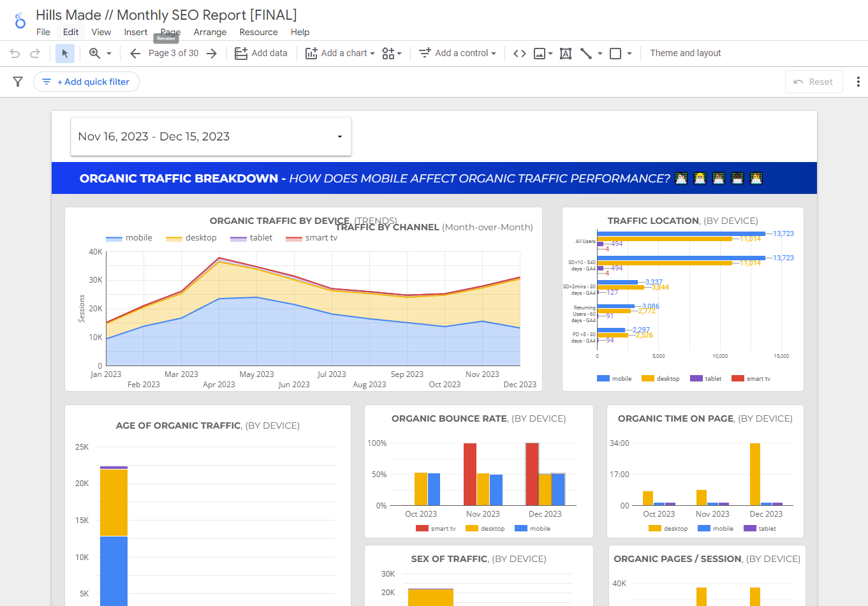Insert a URL embed element
The height and width of the screenshot is (606, 868).
click(520, 54)
